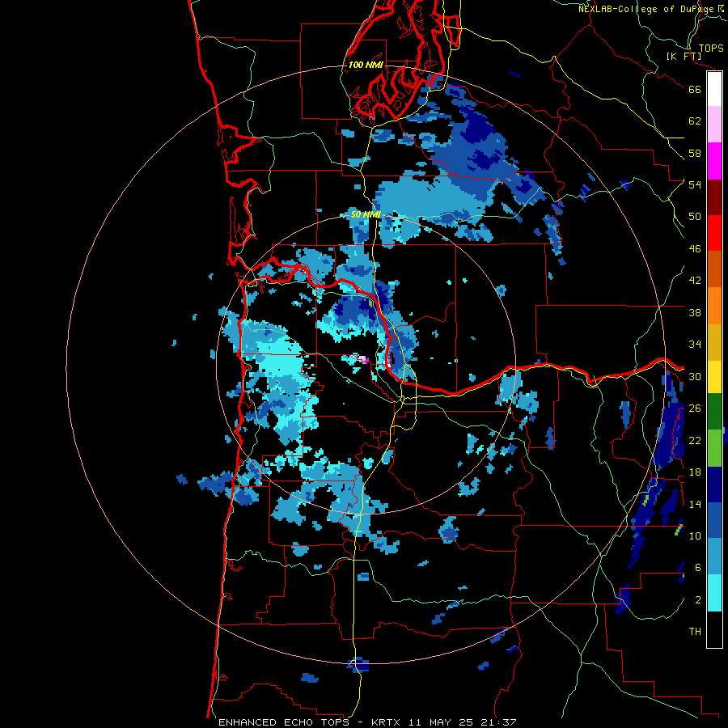Click the dark red 50-54 legend block

tap(714, 197)
